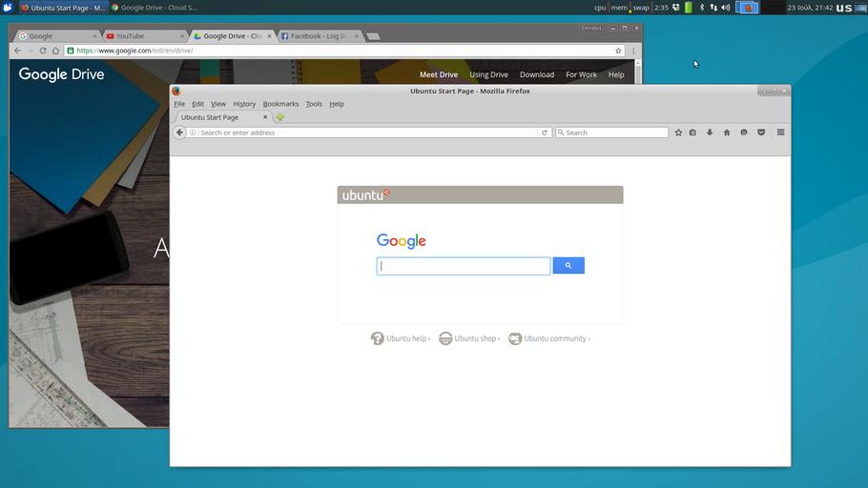
Task: Open the Firefox downloads arrow
Action: click(x=710, y=132)
